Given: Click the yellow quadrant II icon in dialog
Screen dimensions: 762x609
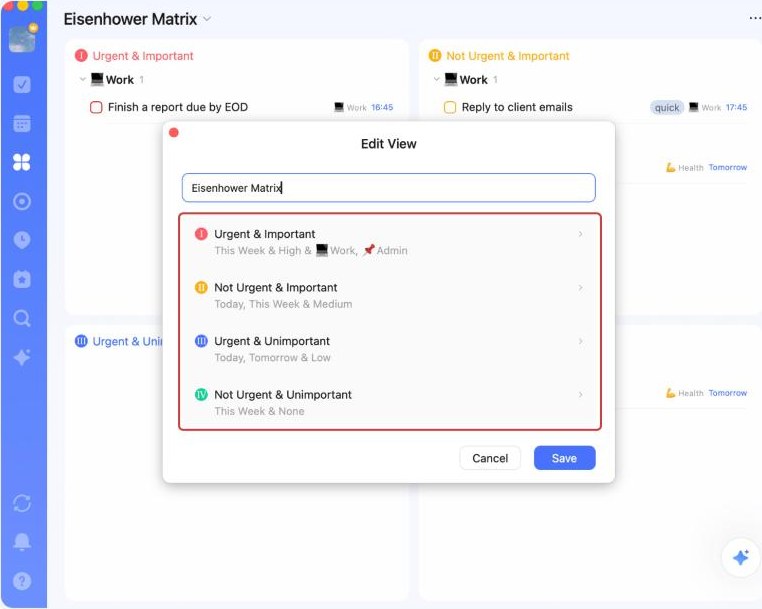Looking at the screenshot, I should click(x=201, y=288).
